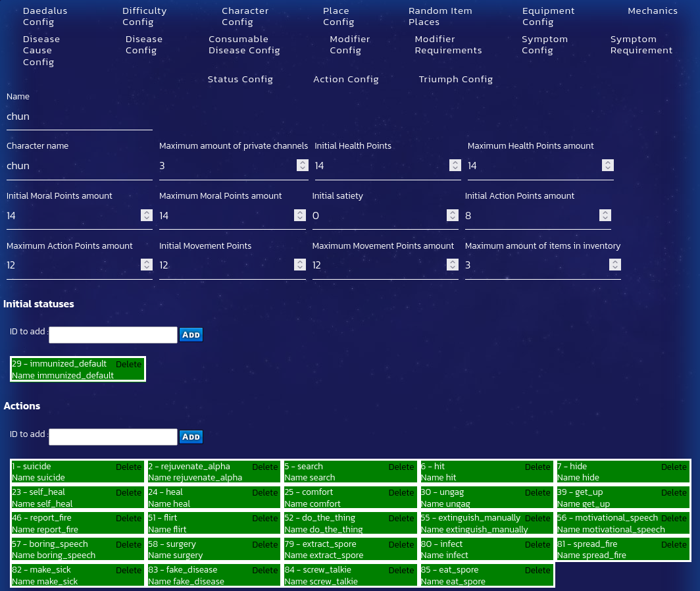Click the Character name text field
The height and width of the screenshot is (591, 700).
[79, 166]
